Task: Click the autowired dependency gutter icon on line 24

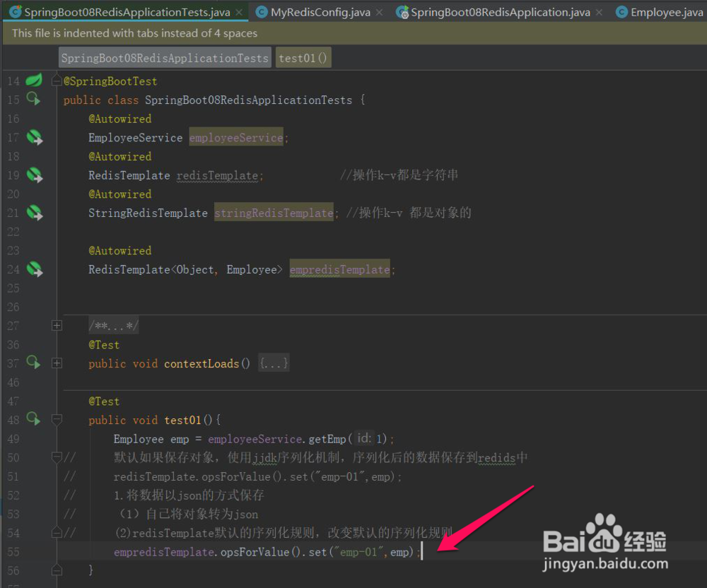Action: click(x=34, y=269)
